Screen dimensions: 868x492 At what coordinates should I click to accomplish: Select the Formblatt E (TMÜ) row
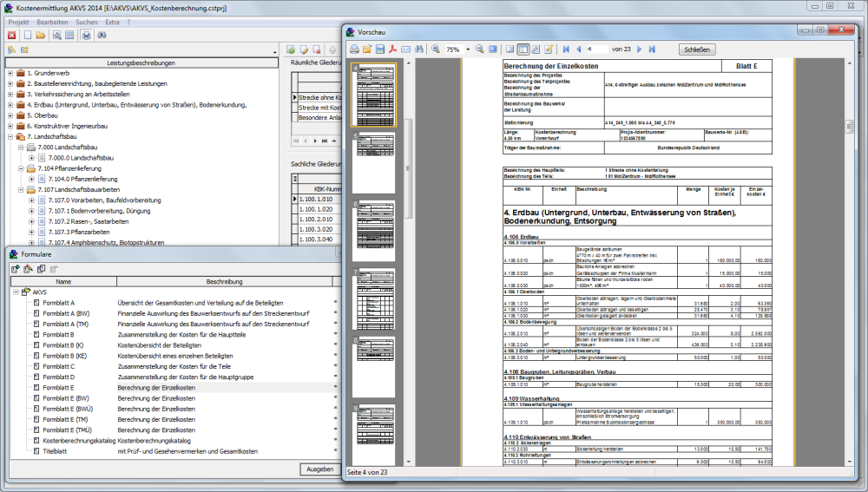tap(174, 430)
